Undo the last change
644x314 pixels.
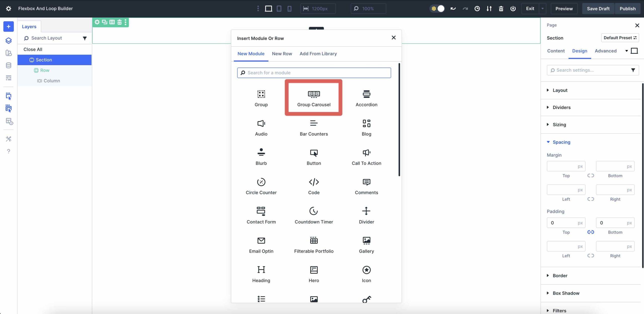click(453, 8)
